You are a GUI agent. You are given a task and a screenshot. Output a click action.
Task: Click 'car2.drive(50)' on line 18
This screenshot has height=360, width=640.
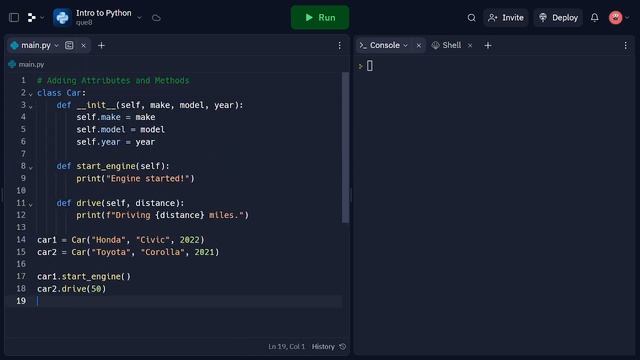pos(71,289)
